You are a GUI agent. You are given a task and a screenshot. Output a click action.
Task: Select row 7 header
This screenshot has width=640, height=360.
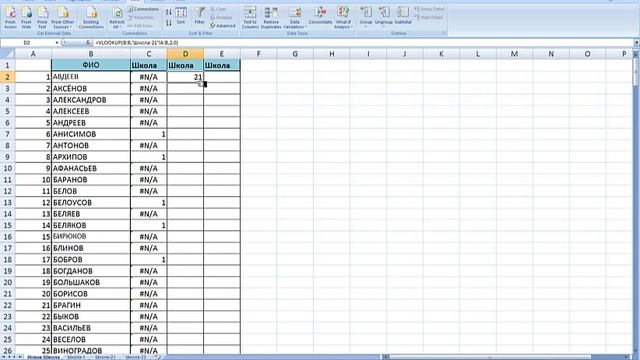click(x=7, y=134)
